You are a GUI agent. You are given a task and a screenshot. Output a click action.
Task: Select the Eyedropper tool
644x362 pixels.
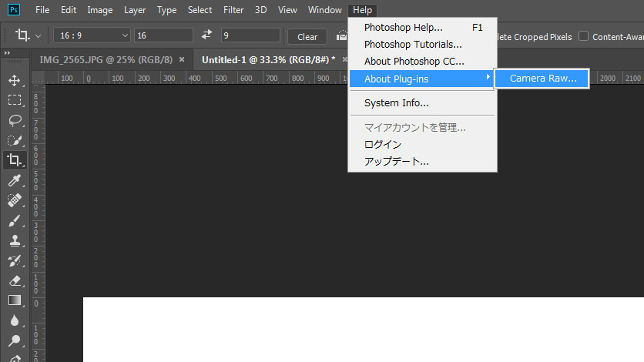[x=15, y=180]
